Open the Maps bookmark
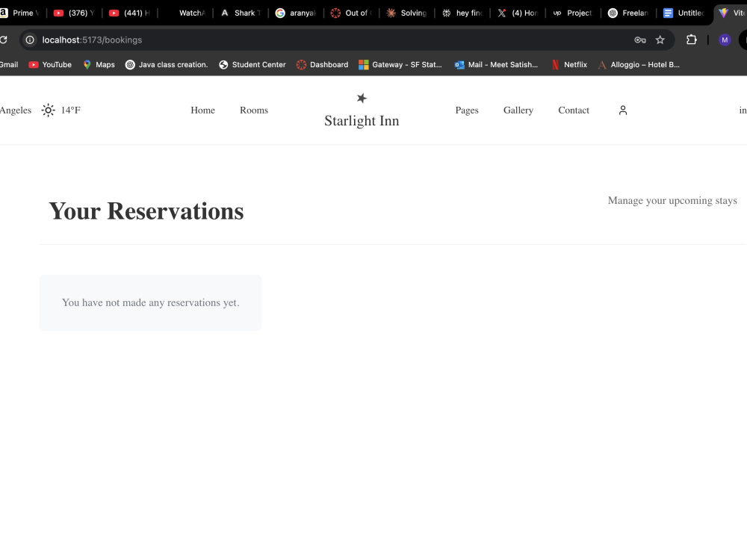 (x=99, y=65)
